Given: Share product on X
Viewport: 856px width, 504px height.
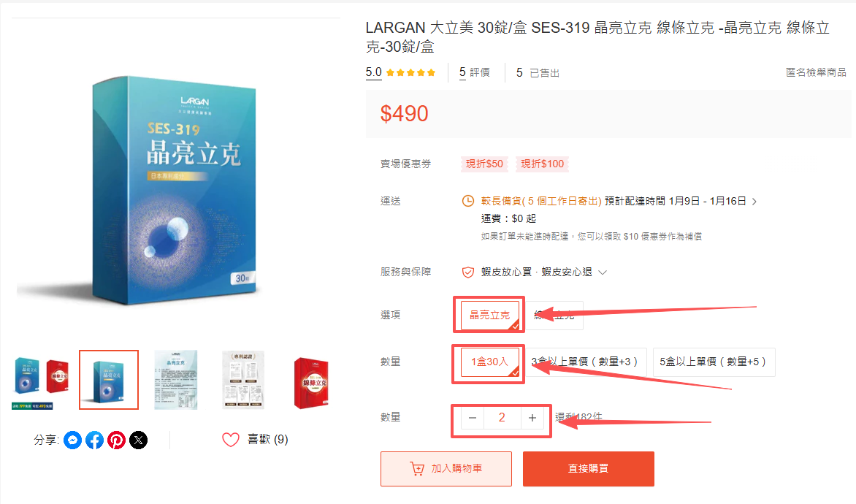Looking at the screenshot, I should (139, 440).
